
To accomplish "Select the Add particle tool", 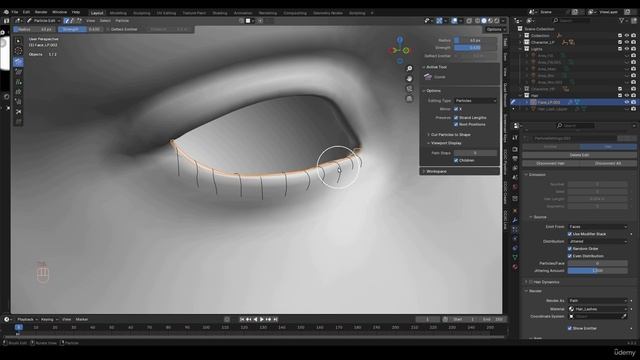I will click(x=18, y=82).
